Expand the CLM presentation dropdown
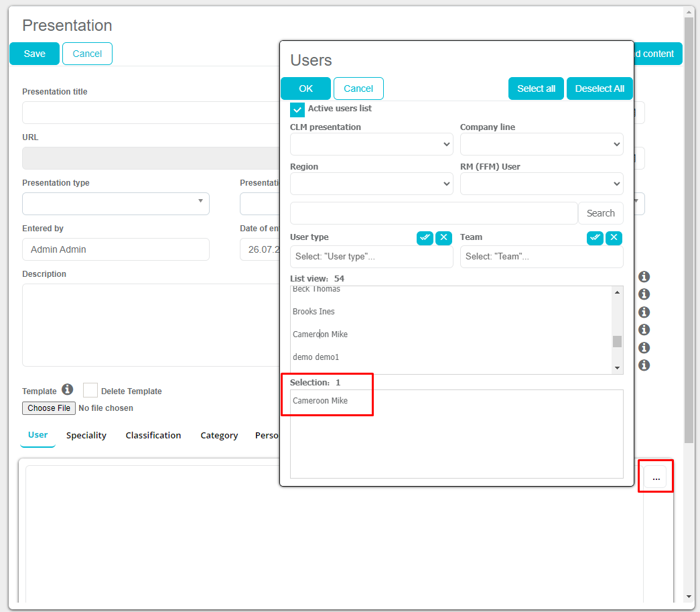700x612 pixels. click(371, 144)
